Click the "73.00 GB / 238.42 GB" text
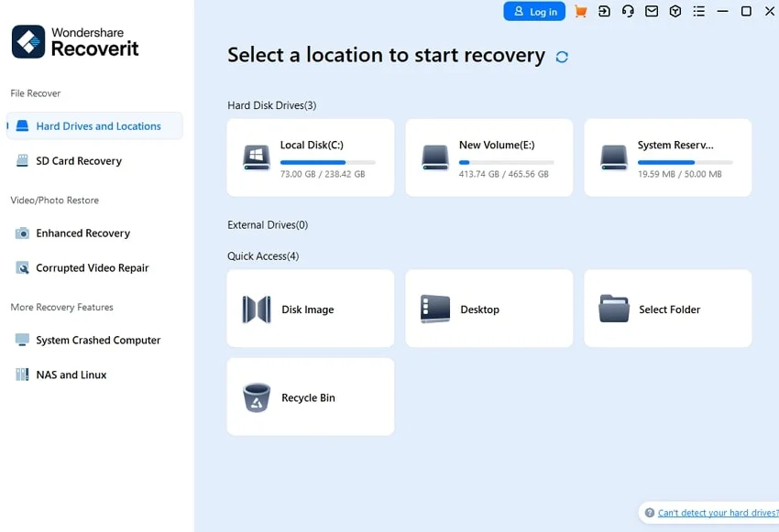Viewport: 779px width, 532px height. click(323, 174)
